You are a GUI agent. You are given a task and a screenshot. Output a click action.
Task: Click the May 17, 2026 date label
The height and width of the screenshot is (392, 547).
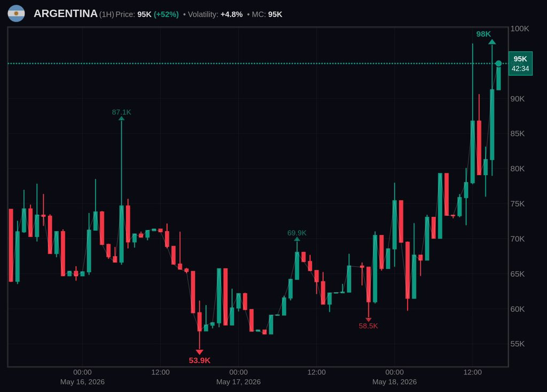tap(238, 382)
